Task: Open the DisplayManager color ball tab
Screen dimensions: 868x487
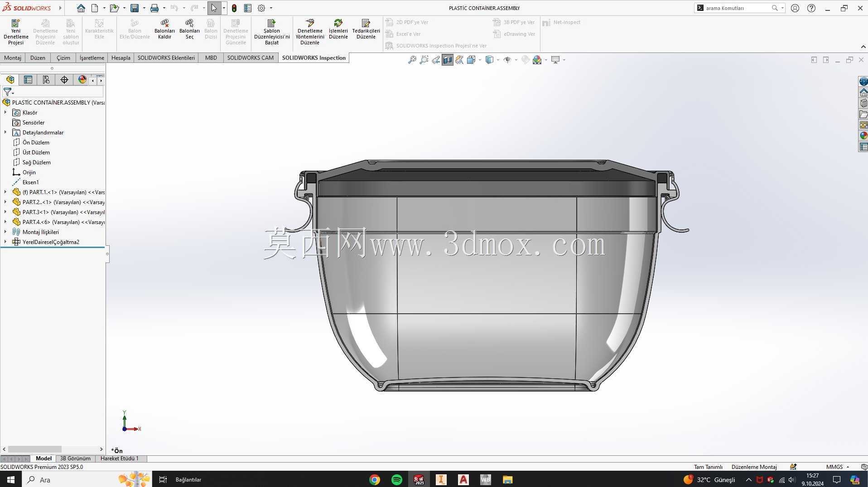Action: pos(82,80)
